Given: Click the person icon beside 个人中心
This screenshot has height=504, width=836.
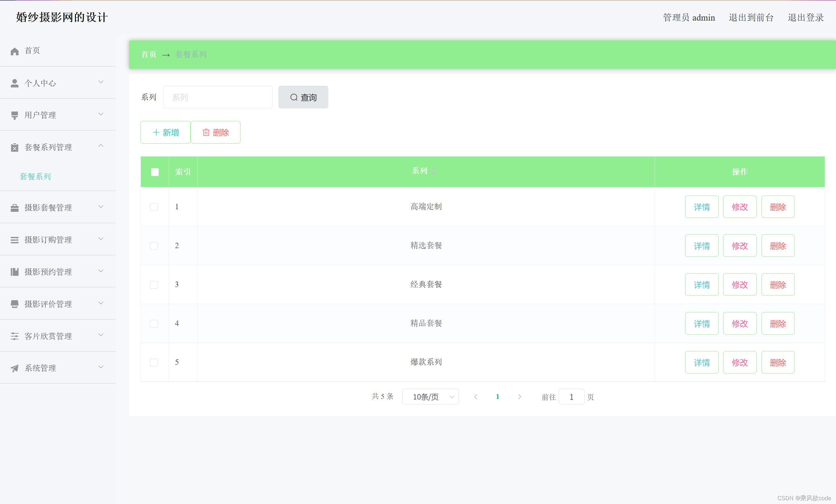Looking at the screenshot, I should point(14,83).
